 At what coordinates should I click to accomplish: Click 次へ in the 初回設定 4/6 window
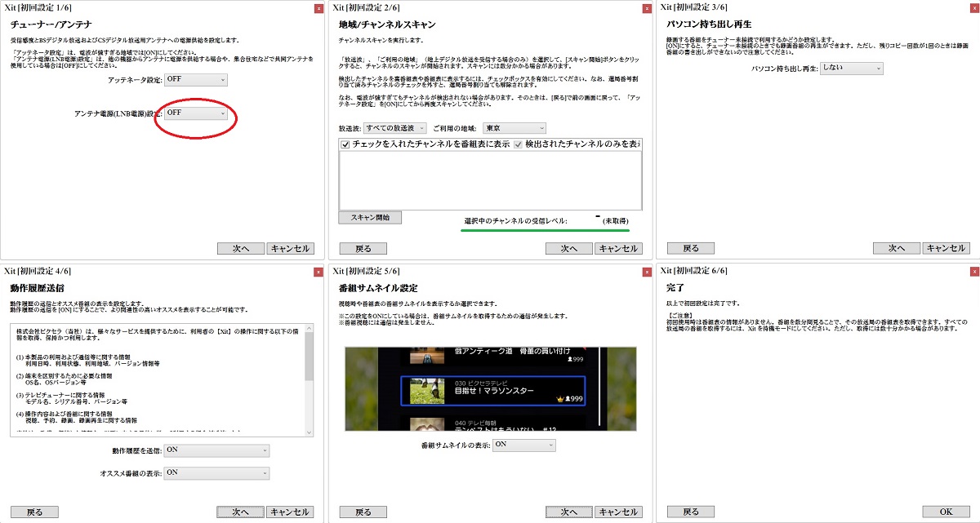(240, 512)
